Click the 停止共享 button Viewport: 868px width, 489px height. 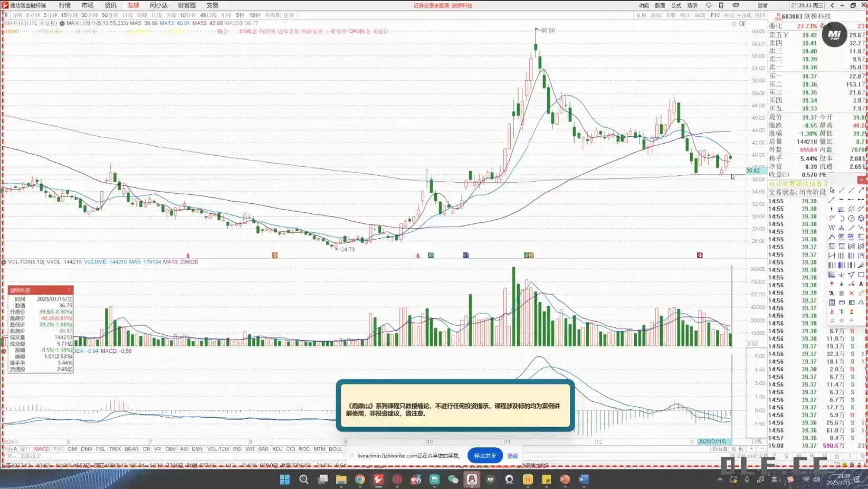484,456
